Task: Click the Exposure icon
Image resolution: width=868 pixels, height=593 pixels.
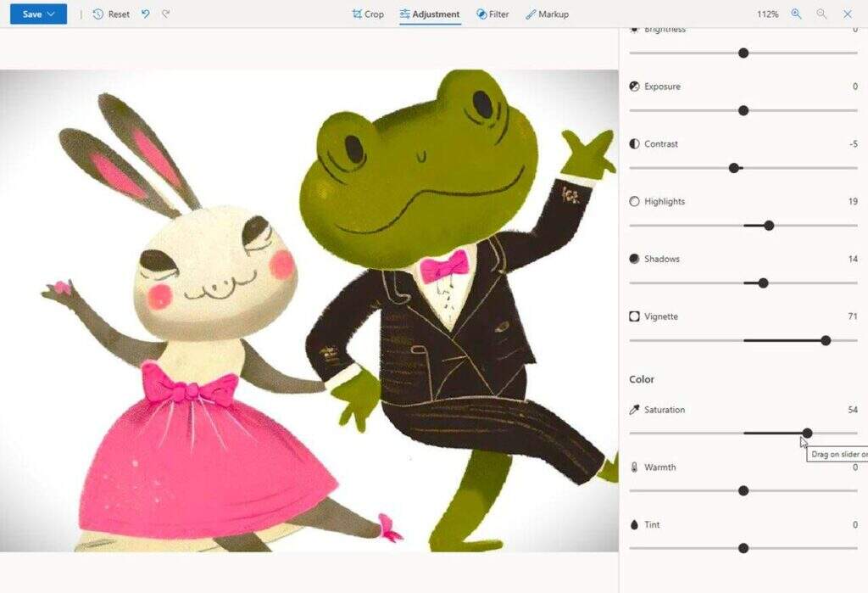Action: (x=634, y=87)
